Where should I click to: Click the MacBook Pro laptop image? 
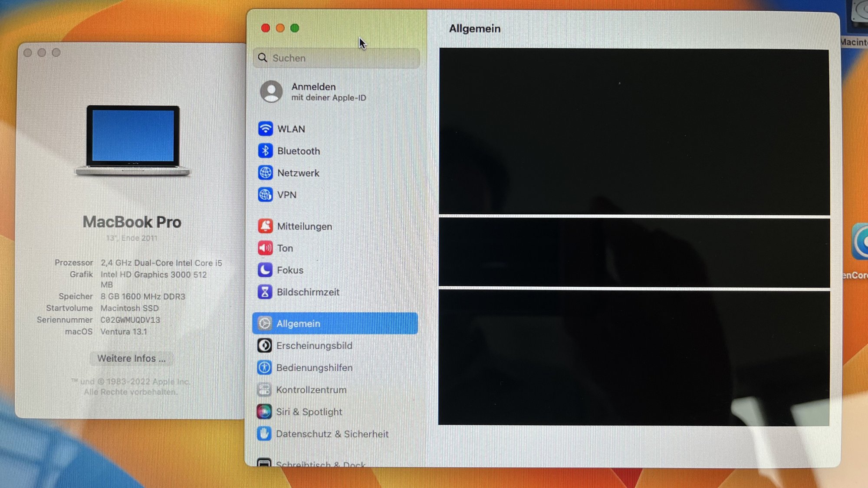[x=133, y=141]
